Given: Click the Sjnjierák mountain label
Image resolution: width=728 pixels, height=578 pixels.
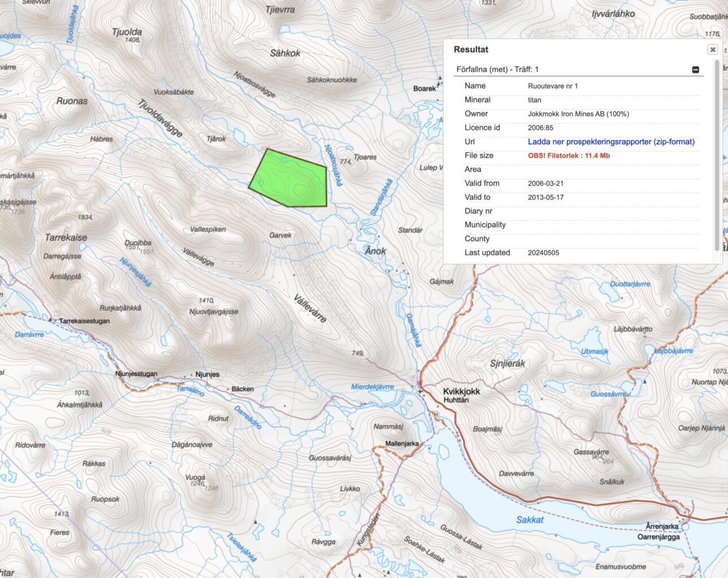Looking at the screenshot, I should [508, 364].
